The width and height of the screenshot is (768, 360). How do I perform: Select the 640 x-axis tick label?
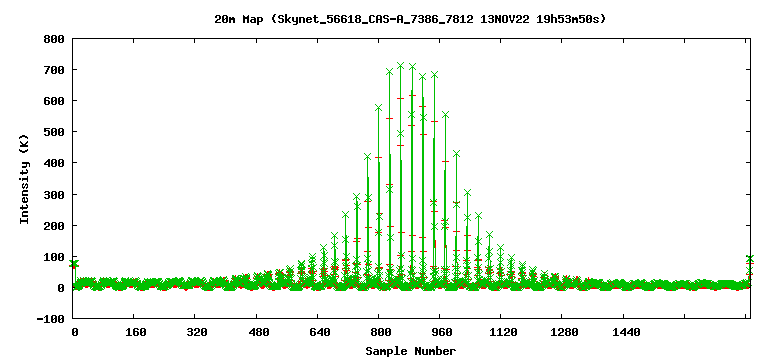click(319, 332)
